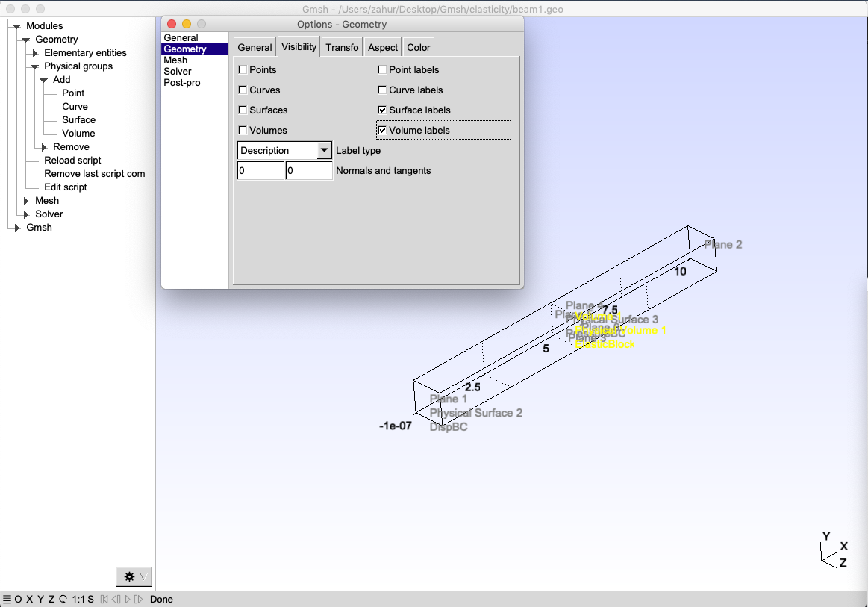
Task: Switch to the Aspect tab
Action: pyautogui.click(x=383, y=48)
